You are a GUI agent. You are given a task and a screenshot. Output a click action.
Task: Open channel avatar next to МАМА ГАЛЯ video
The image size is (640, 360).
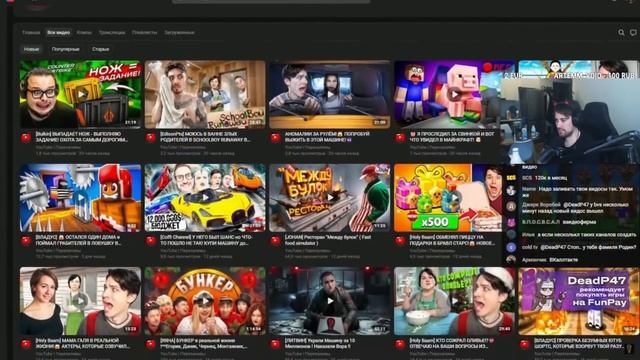point(26,344)
